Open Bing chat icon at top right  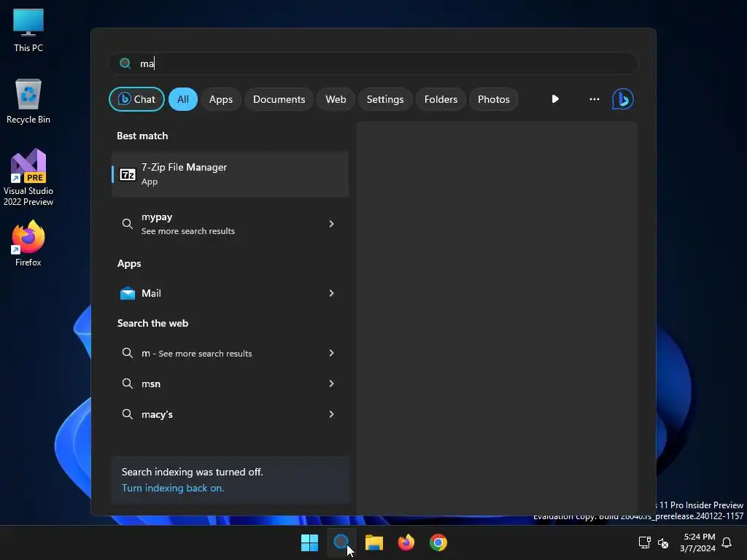tap(622, 99)
